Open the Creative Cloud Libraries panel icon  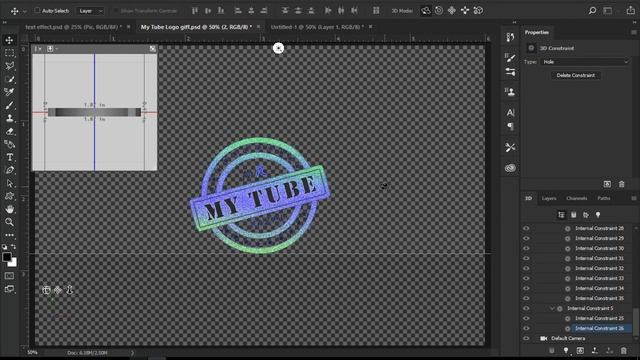(x=510, y=168)
